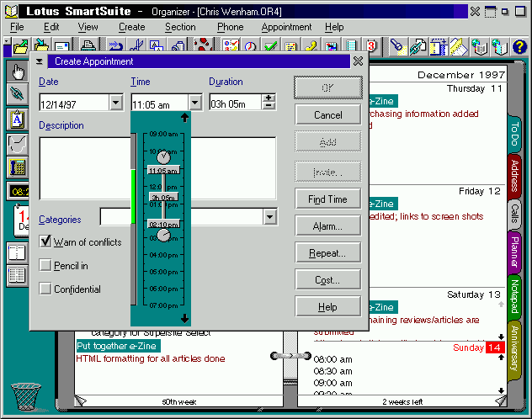Toggle the Time dropdown arrow
Screen dimensions: 532x419
pos(195,102)
